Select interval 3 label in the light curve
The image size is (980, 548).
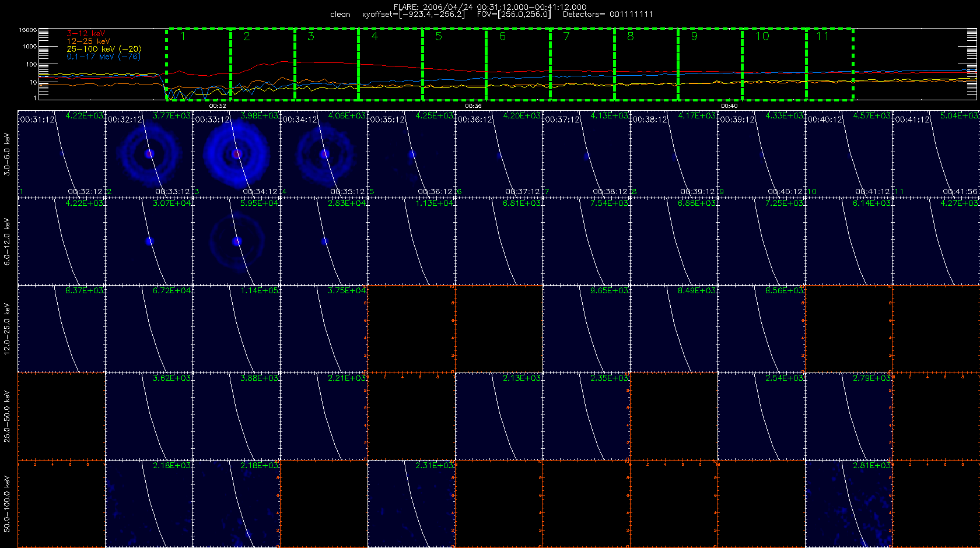[311, 36]
